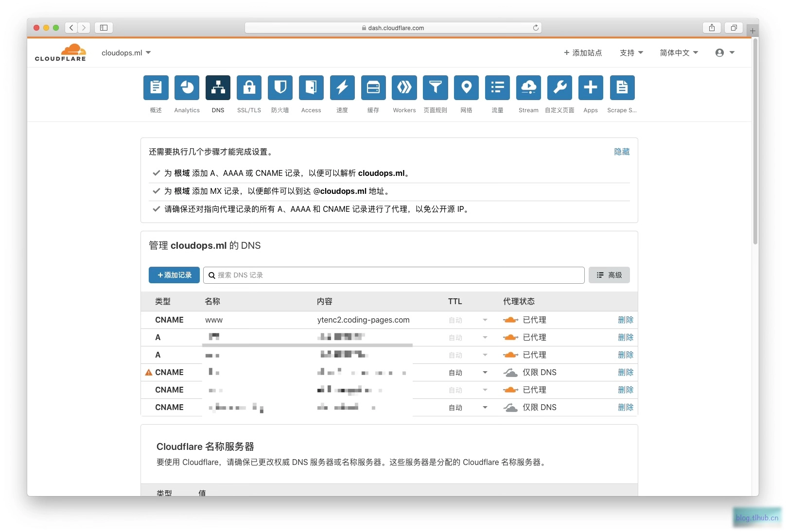Delete the www CNAME record via 删除

point(626,320)
